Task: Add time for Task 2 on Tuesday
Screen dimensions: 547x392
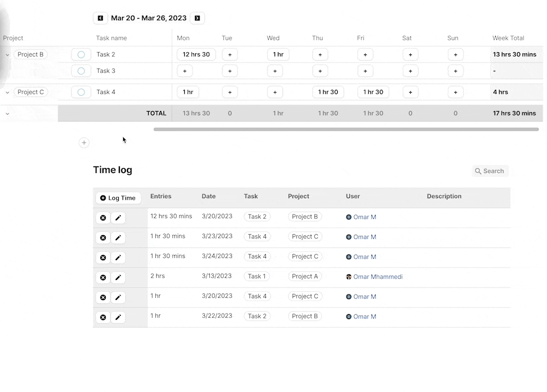Action: point(230,55)
